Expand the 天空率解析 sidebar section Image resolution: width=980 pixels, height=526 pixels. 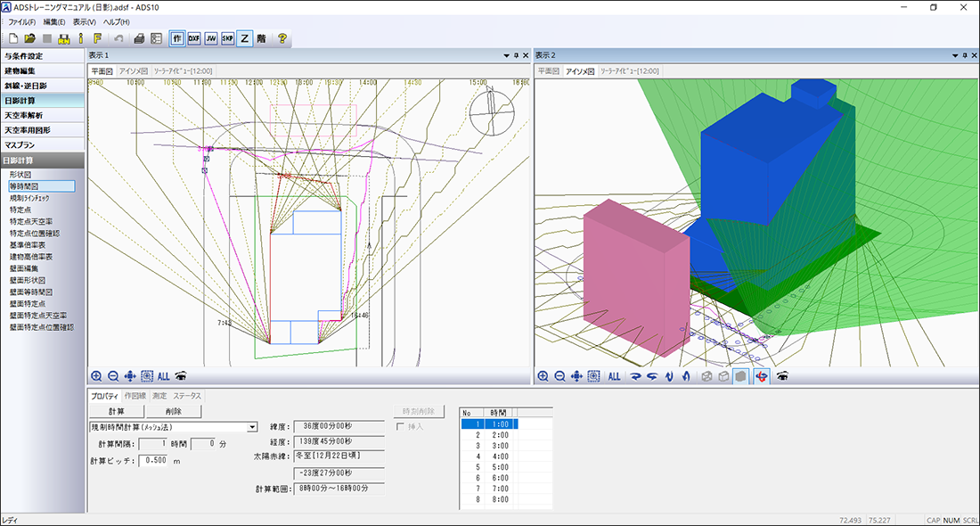tap(43, 115)
